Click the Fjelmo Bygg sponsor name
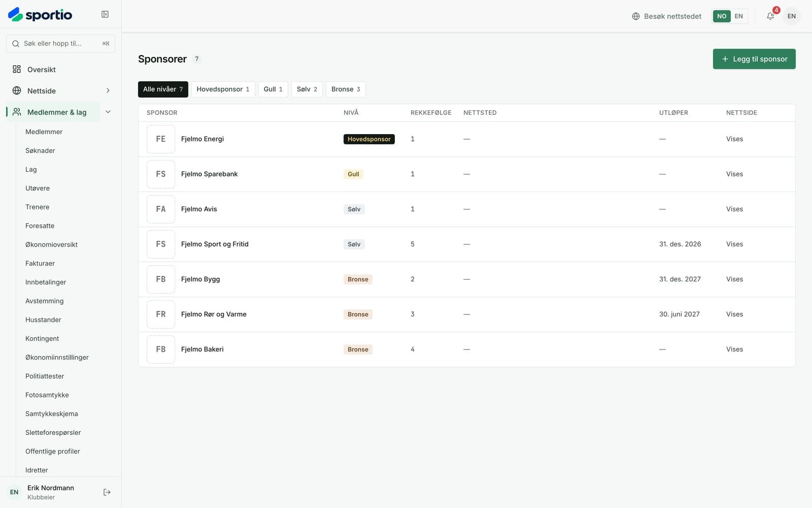 (x=200, y=279)
